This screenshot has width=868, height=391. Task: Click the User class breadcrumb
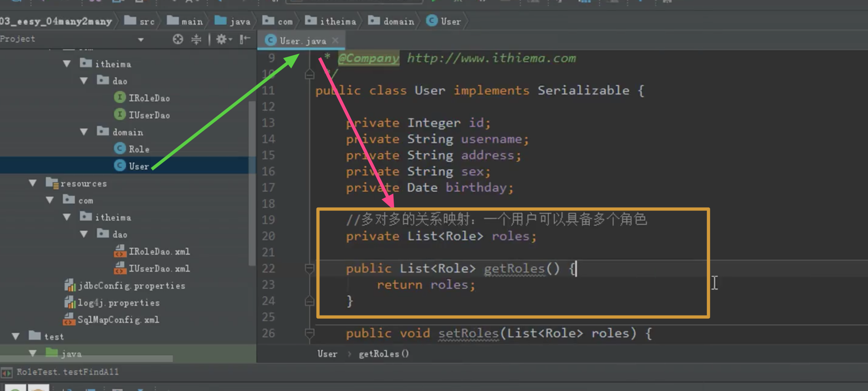point(444,21)
